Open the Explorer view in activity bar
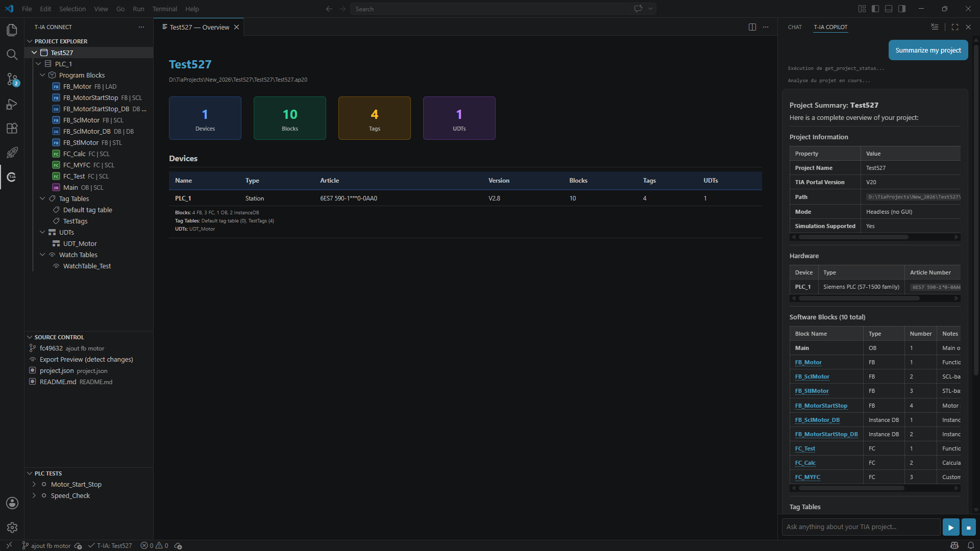980x551 pixels. coord(12,30)
